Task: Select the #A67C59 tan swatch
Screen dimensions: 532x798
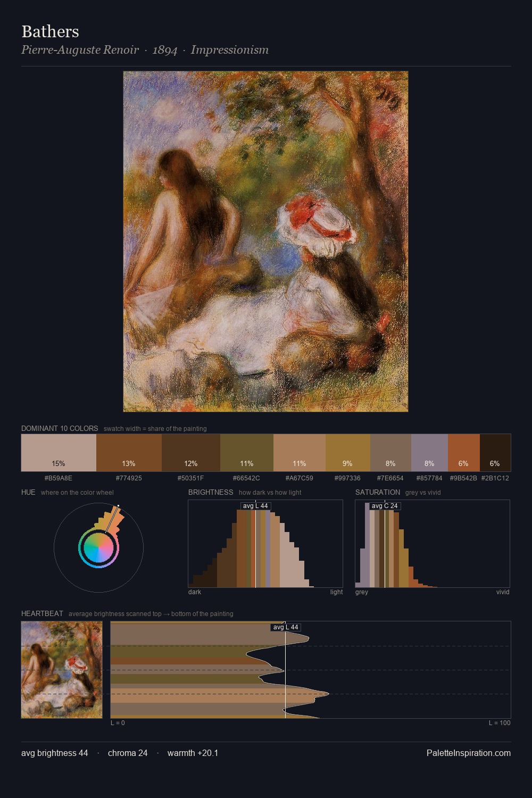Action: coord(300,453)
